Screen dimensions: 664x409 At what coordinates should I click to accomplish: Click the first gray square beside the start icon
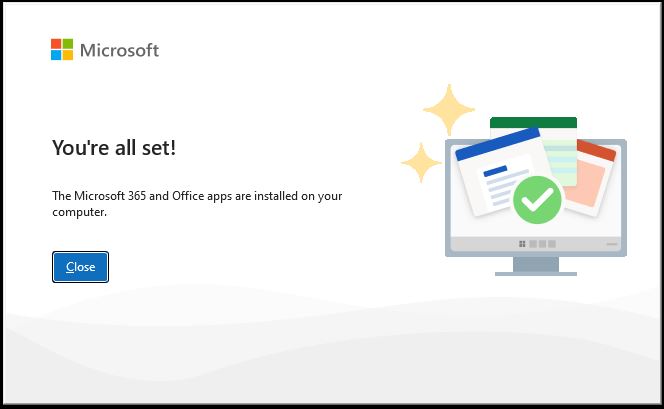pos(533,244)
